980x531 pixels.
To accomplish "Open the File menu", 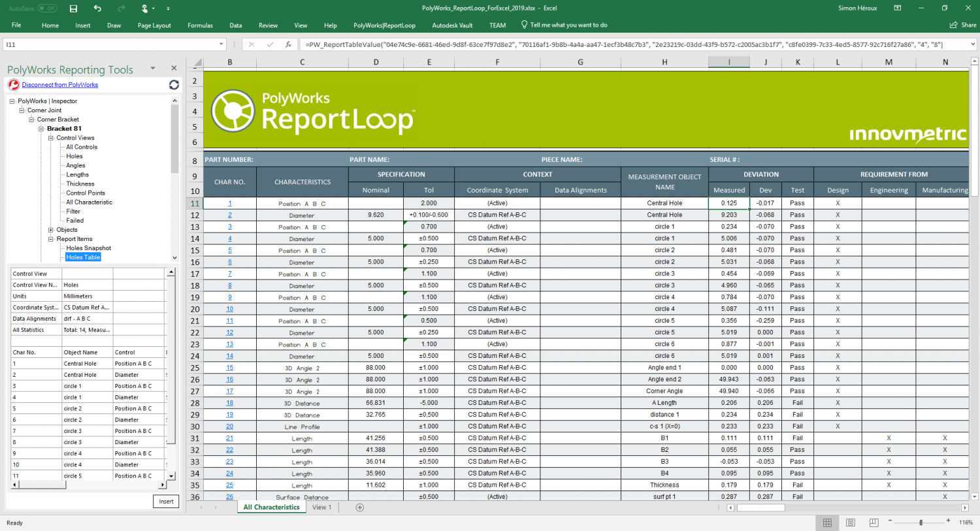I will pos(16,25).
